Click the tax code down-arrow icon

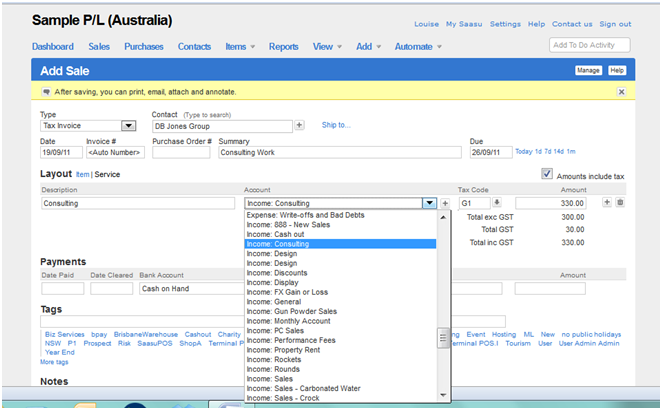(496, 203)
